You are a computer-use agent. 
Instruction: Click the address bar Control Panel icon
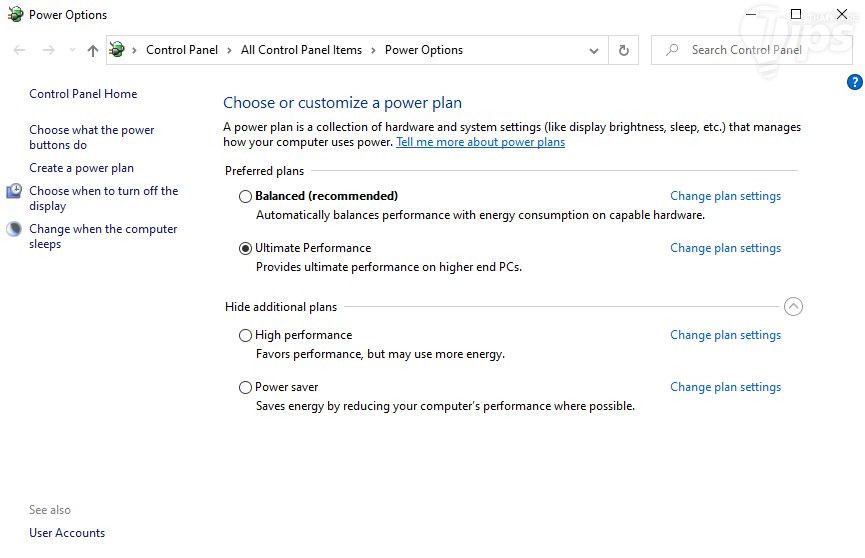(118, 50)
